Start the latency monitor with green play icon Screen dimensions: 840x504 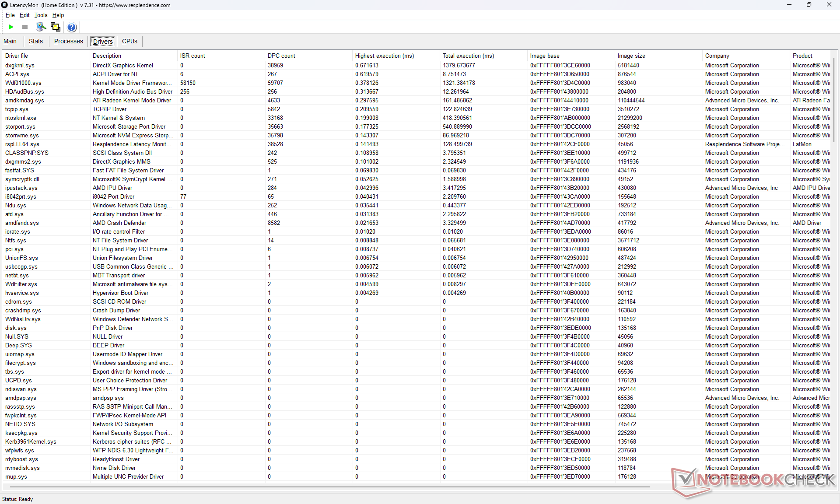11,27
